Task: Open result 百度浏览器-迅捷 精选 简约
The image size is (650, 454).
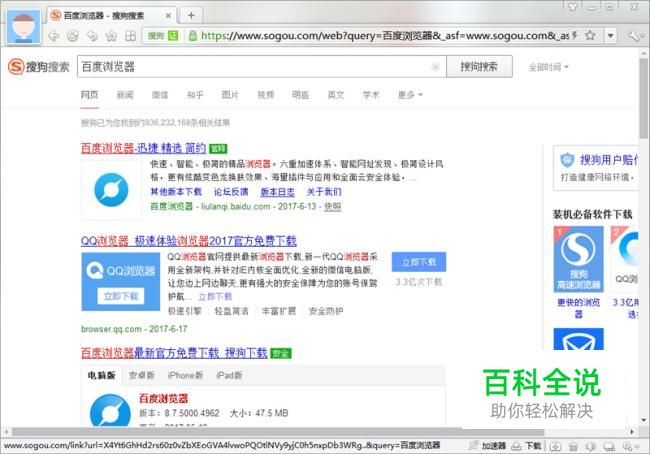Action: 143,148
